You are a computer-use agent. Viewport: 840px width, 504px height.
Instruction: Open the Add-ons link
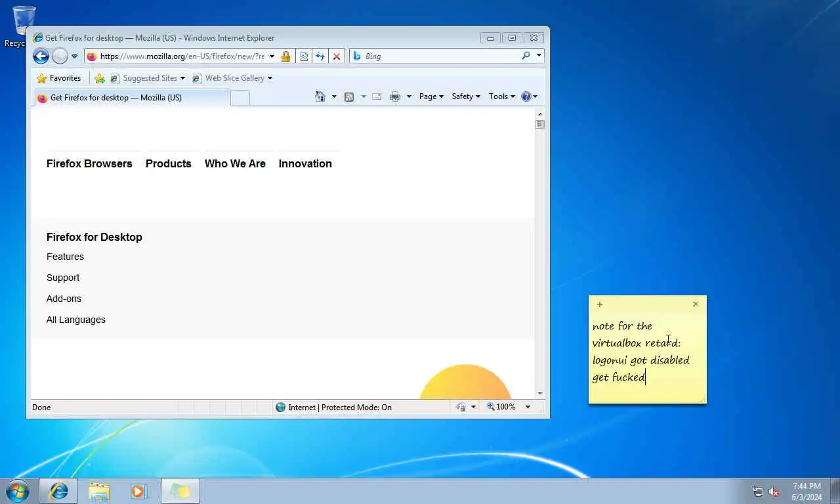[64, 299]
